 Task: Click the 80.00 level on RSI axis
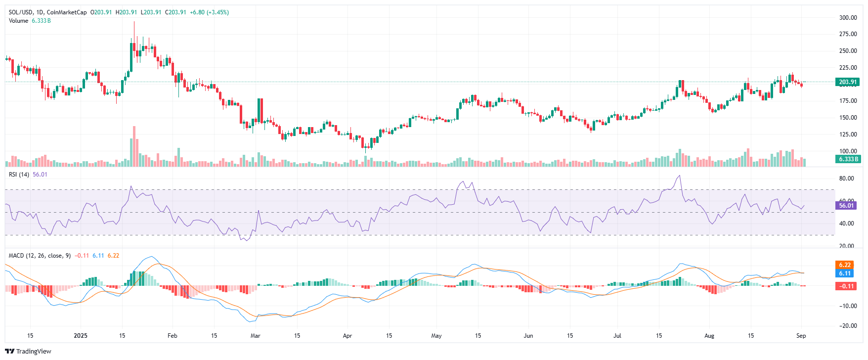(x=846, y=179)
